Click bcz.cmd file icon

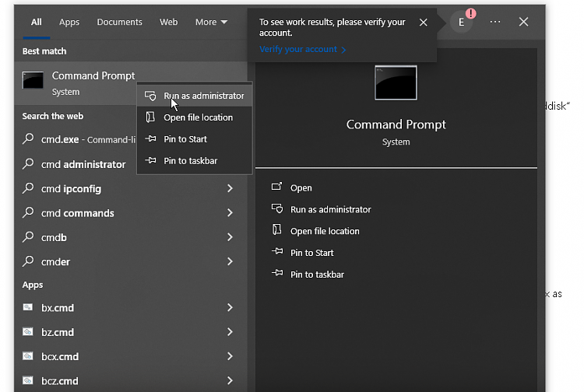click(x=28, y=380)
